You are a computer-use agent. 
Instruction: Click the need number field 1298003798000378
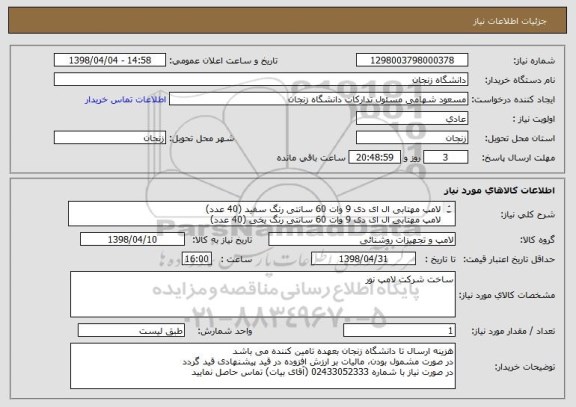click(x=412, y=60)
